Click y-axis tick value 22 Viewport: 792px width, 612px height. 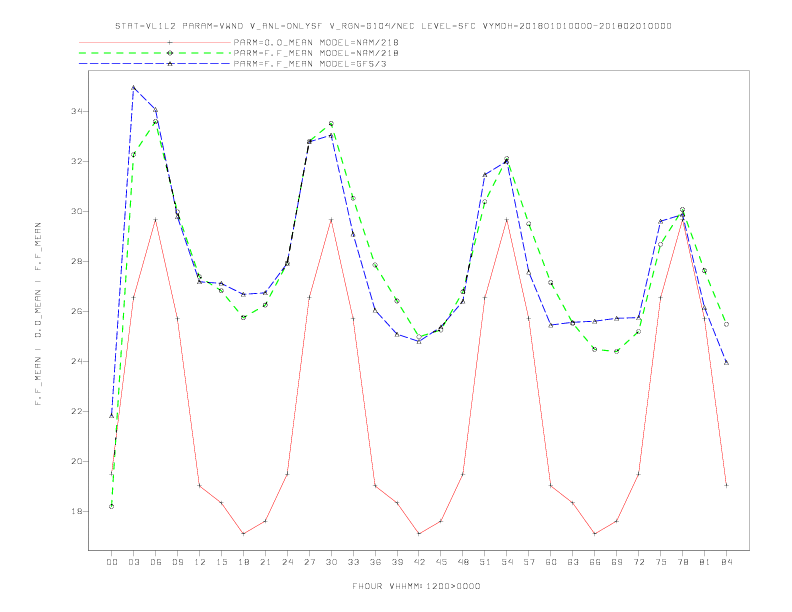[x=76, y=412]
